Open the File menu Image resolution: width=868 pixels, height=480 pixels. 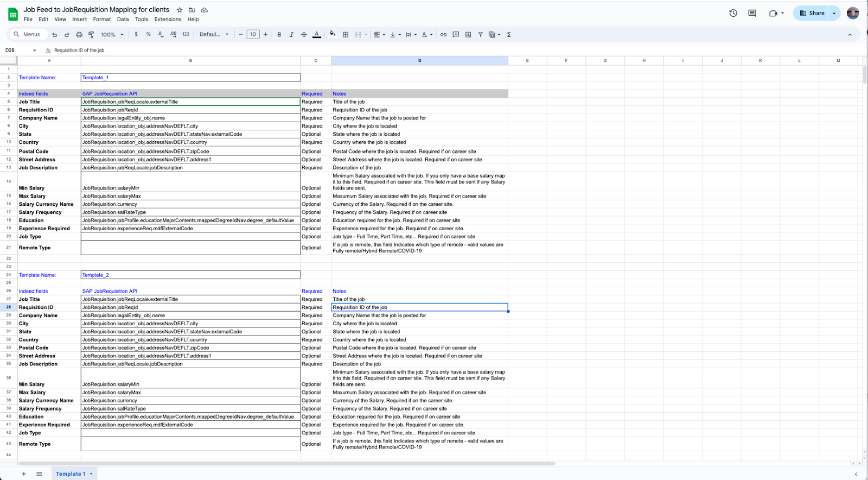pyautogui.click(x=28, y=19)
